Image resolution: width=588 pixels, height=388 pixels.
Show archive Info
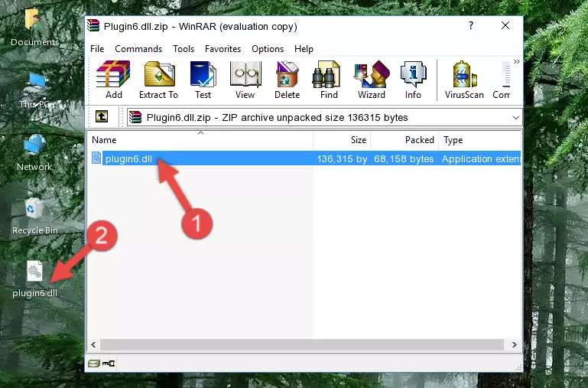(413, 80)
